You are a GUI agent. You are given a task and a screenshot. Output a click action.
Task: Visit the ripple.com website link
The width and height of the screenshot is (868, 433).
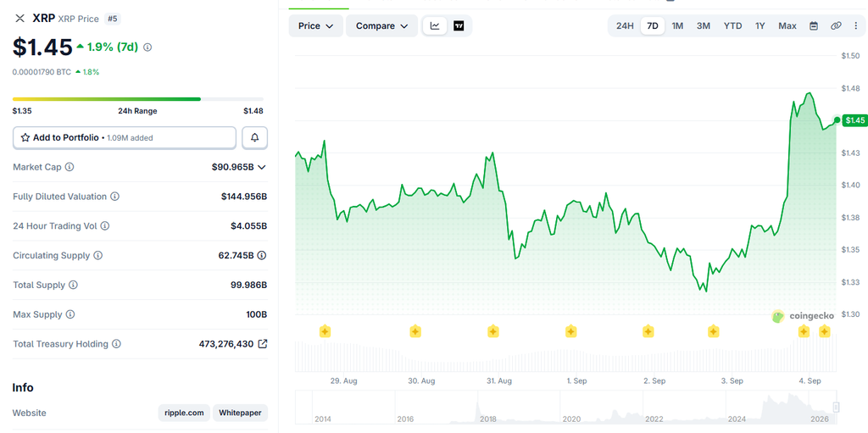pos(184,413)
